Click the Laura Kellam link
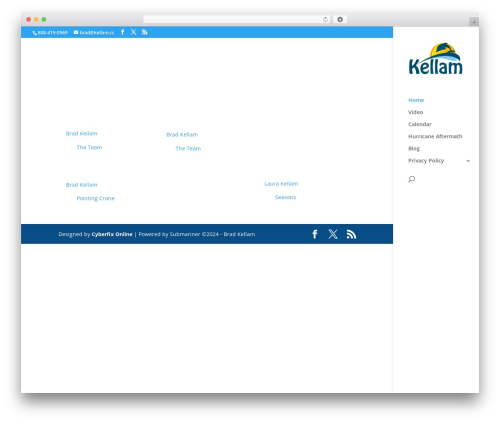This screenshot has height=423, width=500. 281,184
